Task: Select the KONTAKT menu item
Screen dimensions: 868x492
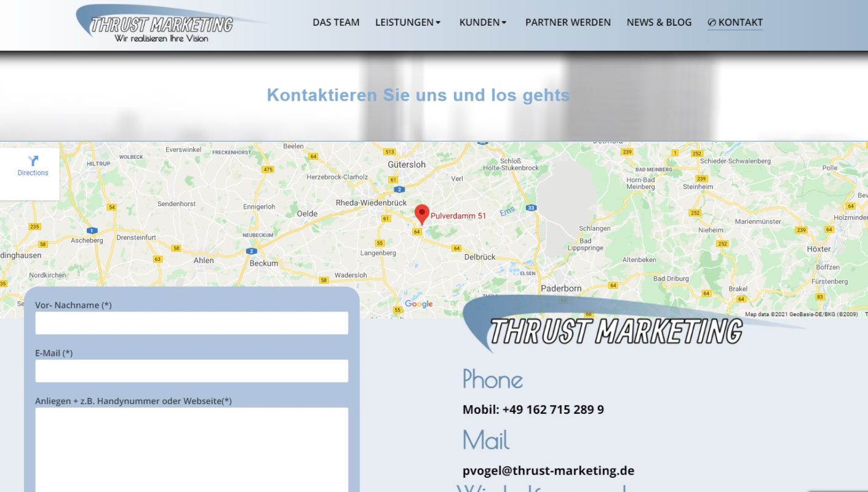Action: click(735, 22)
